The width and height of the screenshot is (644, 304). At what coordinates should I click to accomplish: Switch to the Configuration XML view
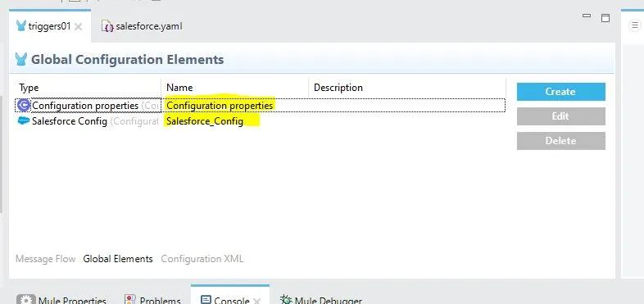pyautogui.click(x=202, y=259)
